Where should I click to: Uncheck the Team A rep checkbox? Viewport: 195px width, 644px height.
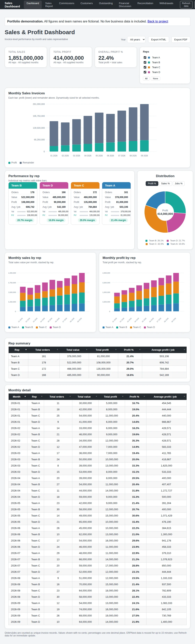click(145, 57)
